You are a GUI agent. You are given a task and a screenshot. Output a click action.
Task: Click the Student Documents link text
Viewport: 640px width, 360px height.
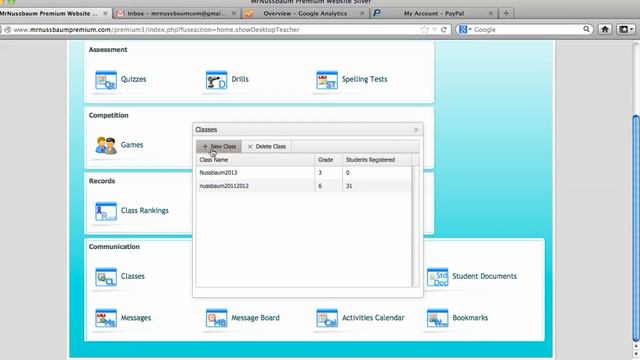coord(484,276)
